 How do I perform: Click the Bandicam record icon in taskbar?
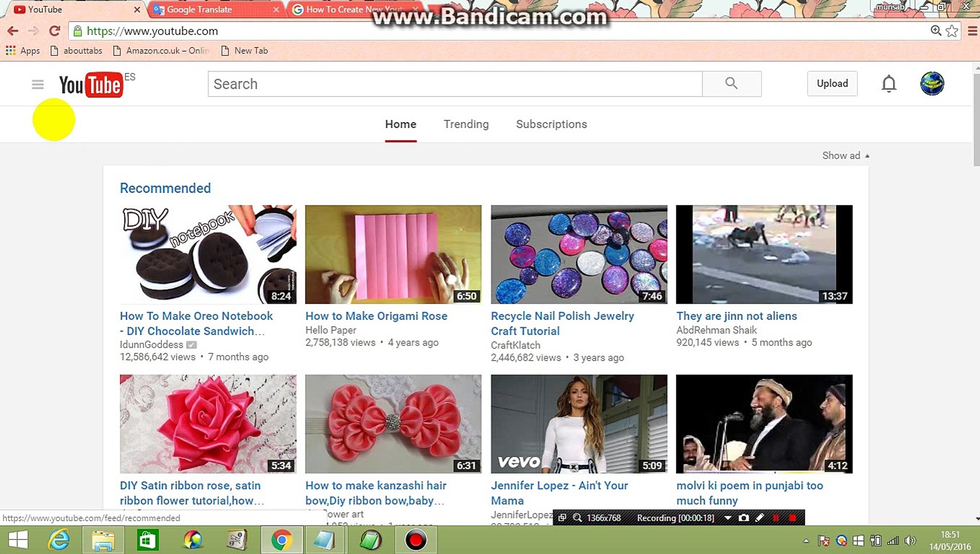pos(415,540)
